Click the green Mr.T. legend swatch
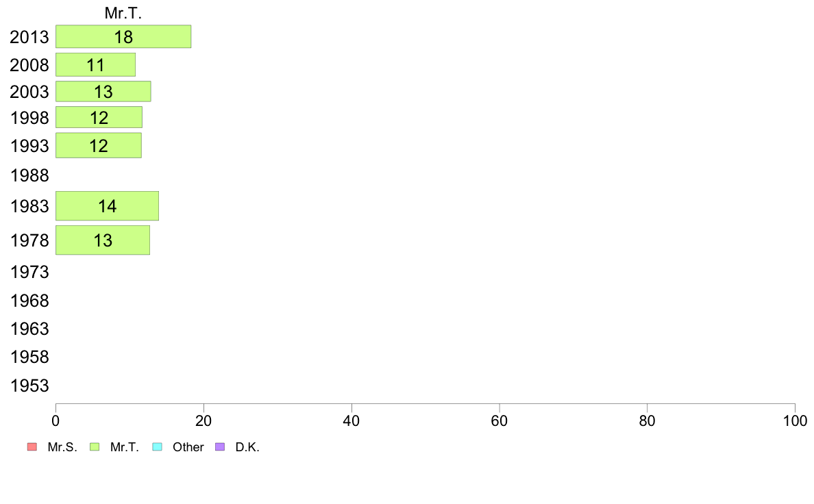 pyautogui.click(x=95, y=447)
